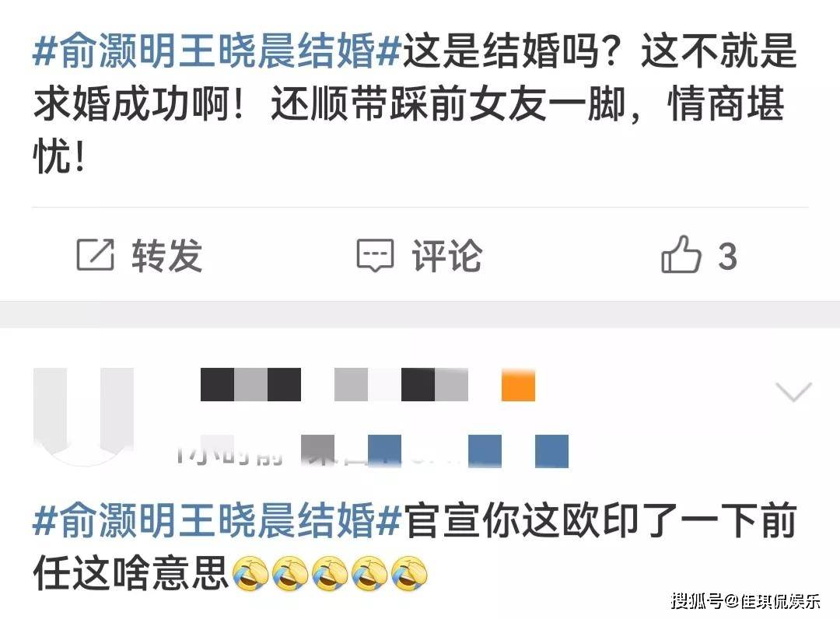This screenshot has width=840, height=619.
Task: Click the 搜狐号@佳琪侃娱乐 watermark
Action: click(x=745, y=601)
